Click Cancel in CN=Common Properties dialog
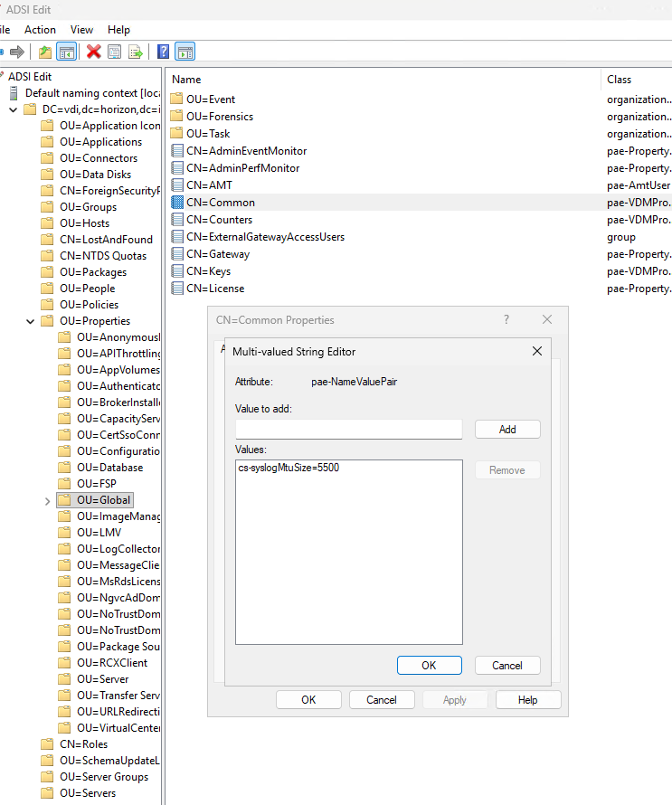Viewport: 672px width, 805px height. (x=382, y=700)
